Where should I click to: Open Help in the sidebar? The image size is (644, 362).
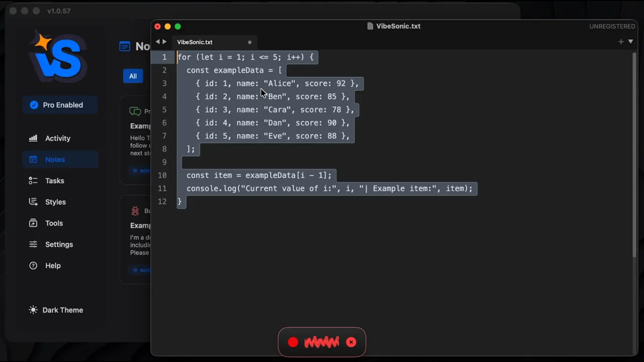[60, 265]
